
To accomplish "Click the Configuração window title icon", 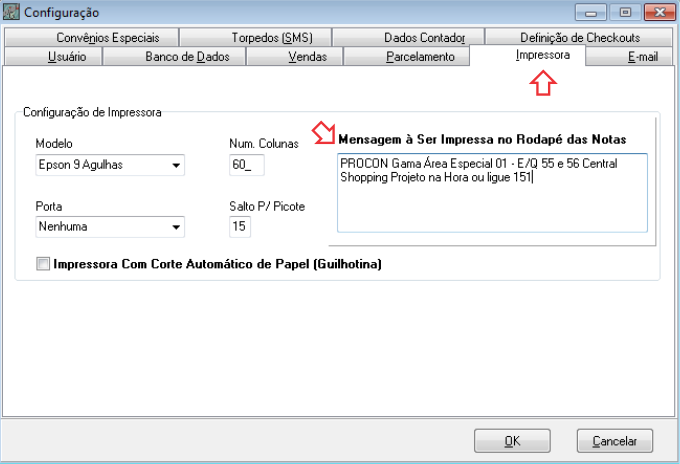I will tap(11, 12).
